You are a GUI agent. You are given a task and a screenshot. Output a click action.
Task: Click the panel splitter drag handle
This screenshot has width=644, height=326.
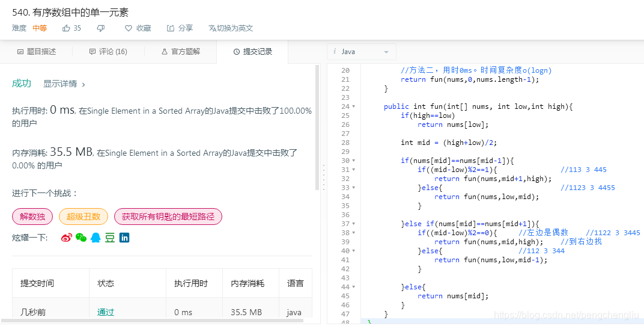tap(324, 177)
